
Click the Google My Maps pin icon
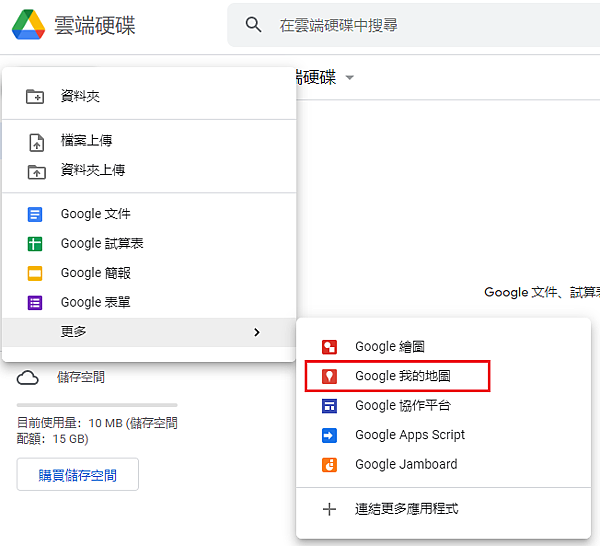click(329, 376)
